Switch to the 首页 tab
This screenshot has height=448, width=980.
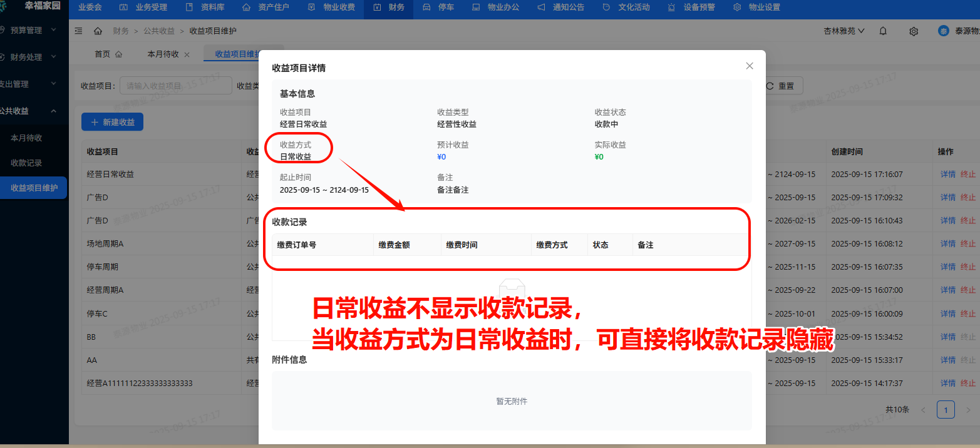(x=108, y=54)
